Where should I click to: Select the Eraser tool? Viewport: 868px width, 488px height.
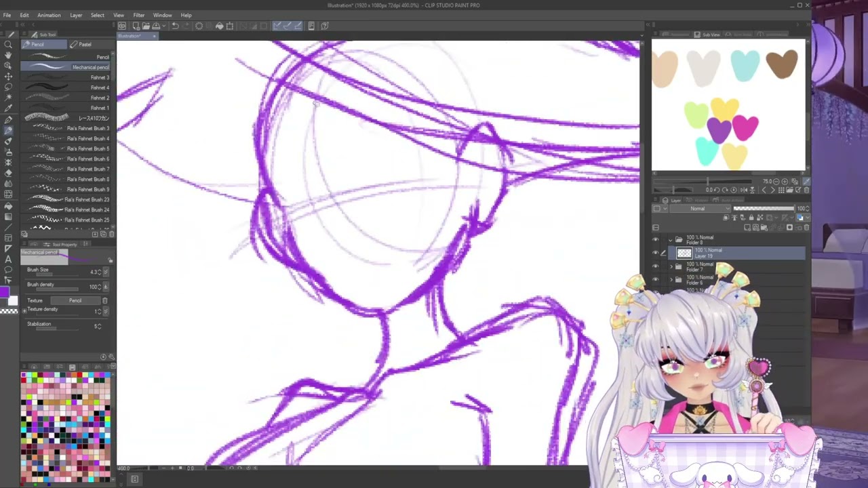[8, 174]
